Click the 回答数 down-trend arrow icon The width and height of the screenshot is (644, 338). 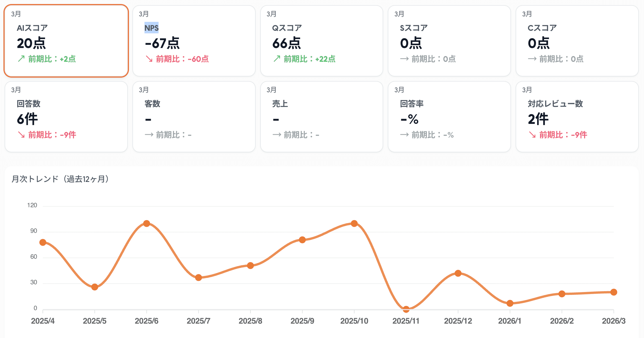21,135
